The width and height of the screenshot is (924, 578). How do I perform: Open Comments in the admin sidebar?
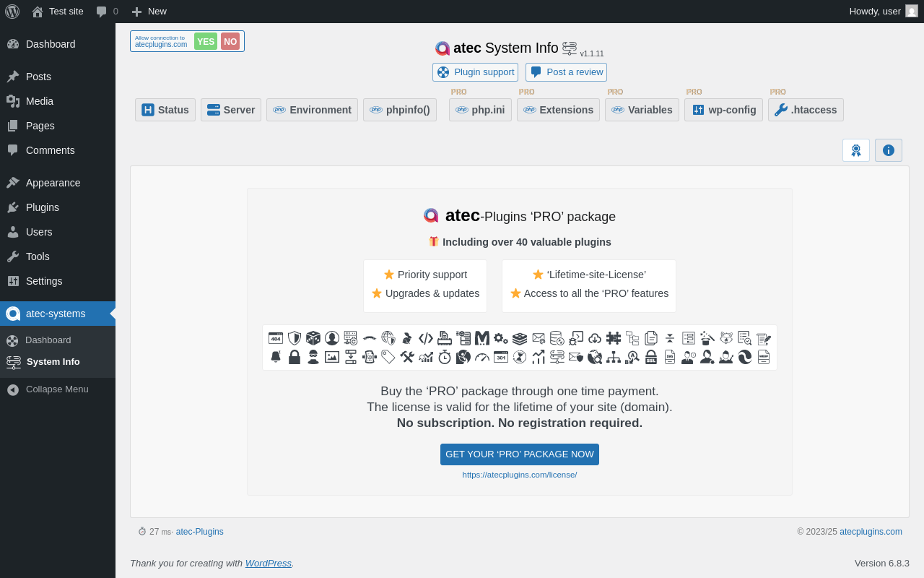coord(58,150)
